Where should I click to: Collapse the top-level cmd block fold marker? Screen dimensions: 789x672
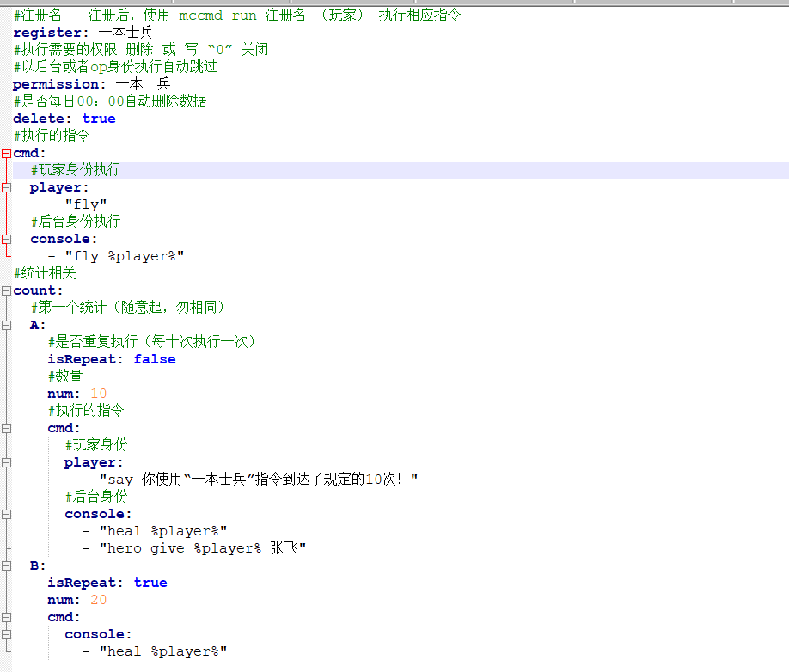pos(6,153)
